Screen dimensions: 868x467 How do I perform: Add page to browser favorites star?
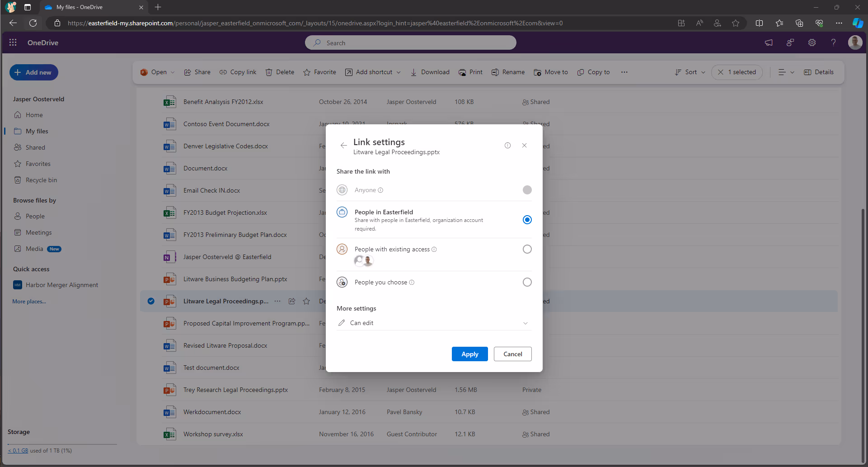pos(736,23)
